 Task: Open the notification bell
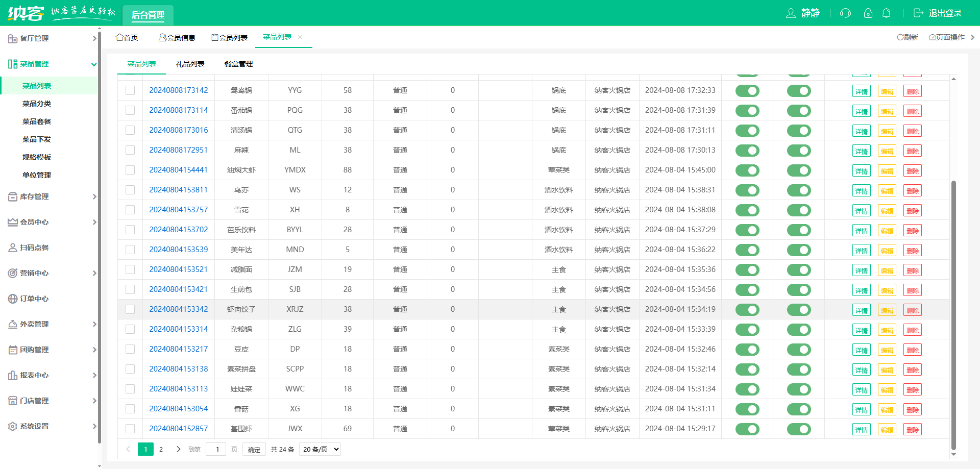pyautogui.click(x=887, y=13)
